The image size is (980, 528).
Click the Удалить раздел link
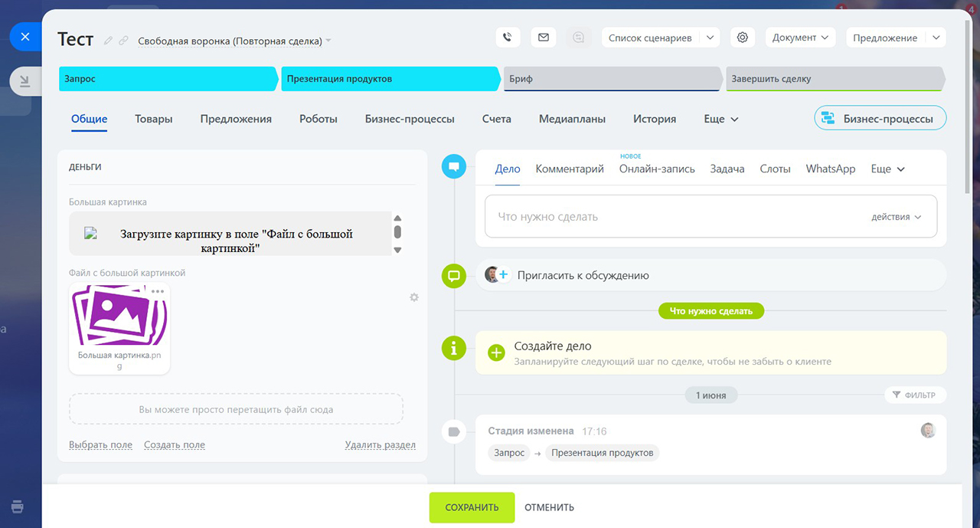tap(380, 444)
